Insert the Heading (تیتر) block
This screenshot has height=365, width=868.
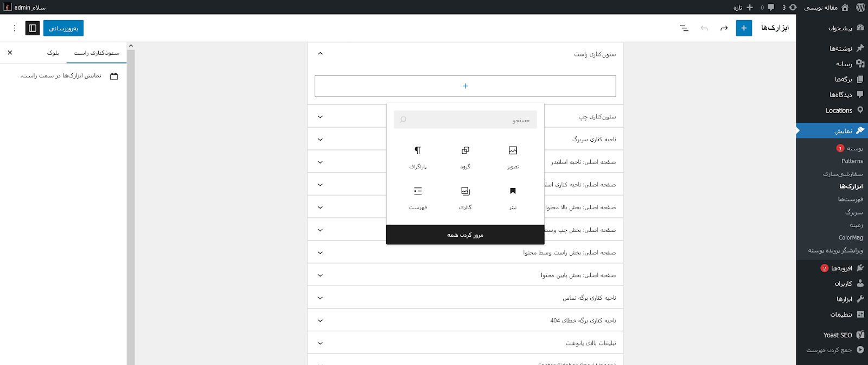513,198
